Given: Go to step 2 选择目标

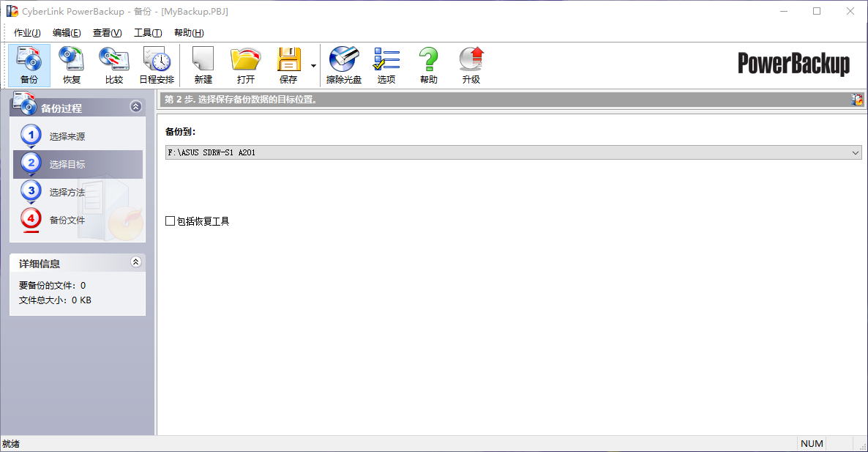Looking at the screenshot, I should (78, 164).
